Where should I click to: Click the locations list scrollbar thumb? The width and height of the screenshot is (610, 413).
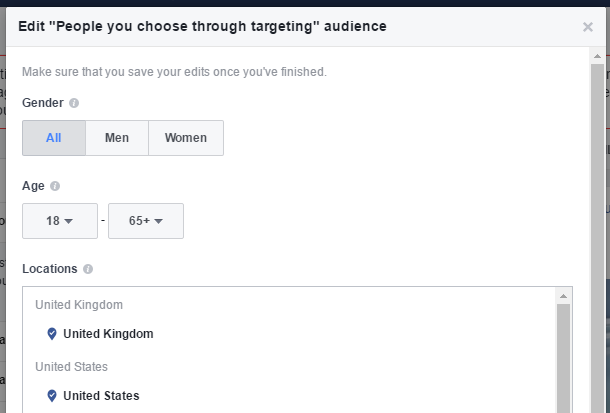[x=563, y=358]
